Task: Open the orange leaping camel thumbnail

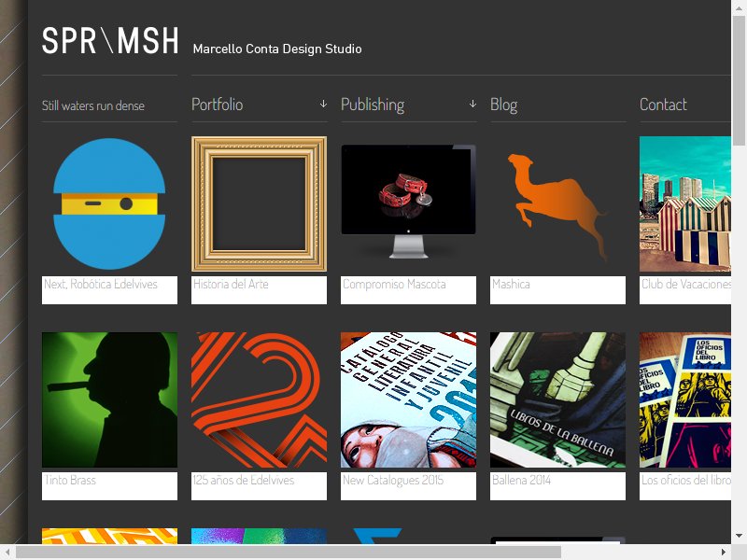Action: coord(557,203)
